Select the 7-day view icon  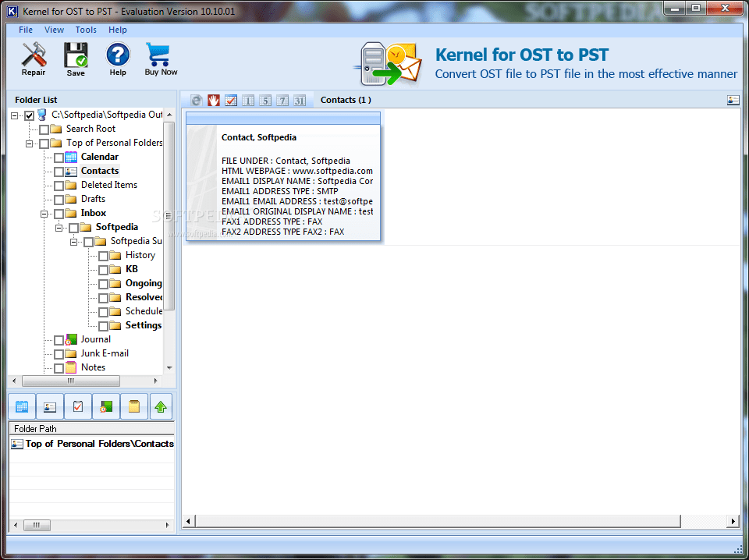pos(282,101)
